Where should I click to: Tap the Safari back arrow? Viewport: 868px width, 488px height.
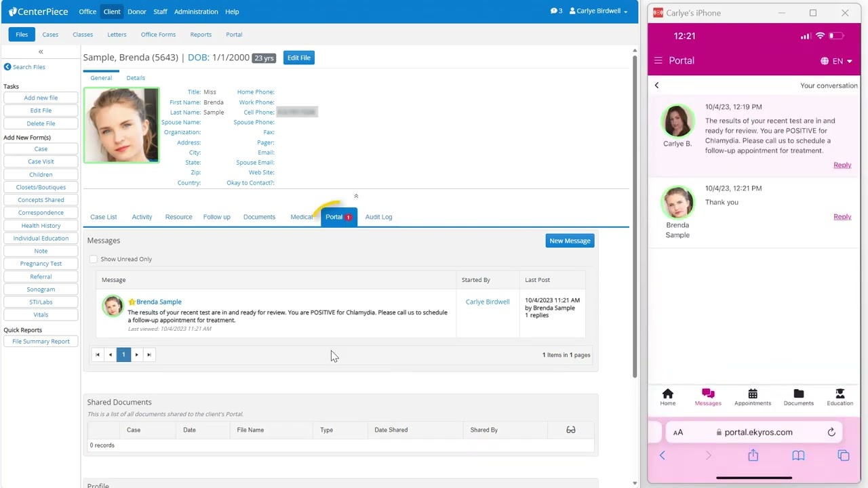click(662, 455)
